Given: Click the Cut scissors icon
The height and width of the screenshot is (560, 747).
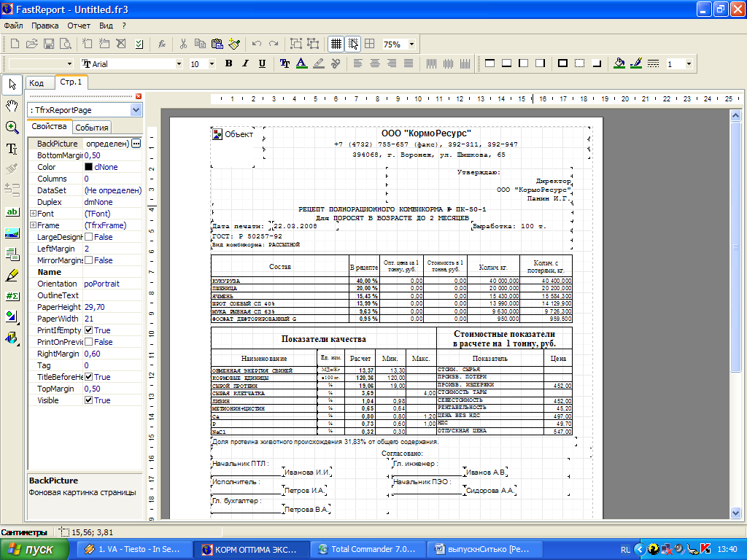Looking at the screenshot, I should 183,44.
